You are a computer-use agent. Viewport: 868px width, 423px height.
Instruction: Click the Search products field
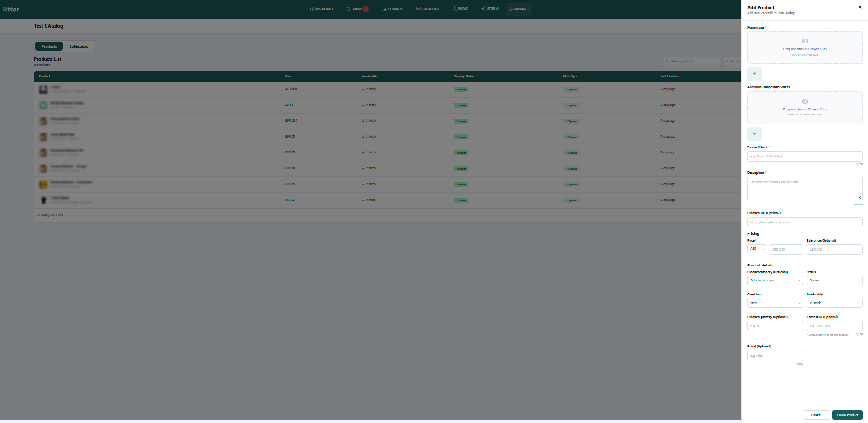point(692,62)
